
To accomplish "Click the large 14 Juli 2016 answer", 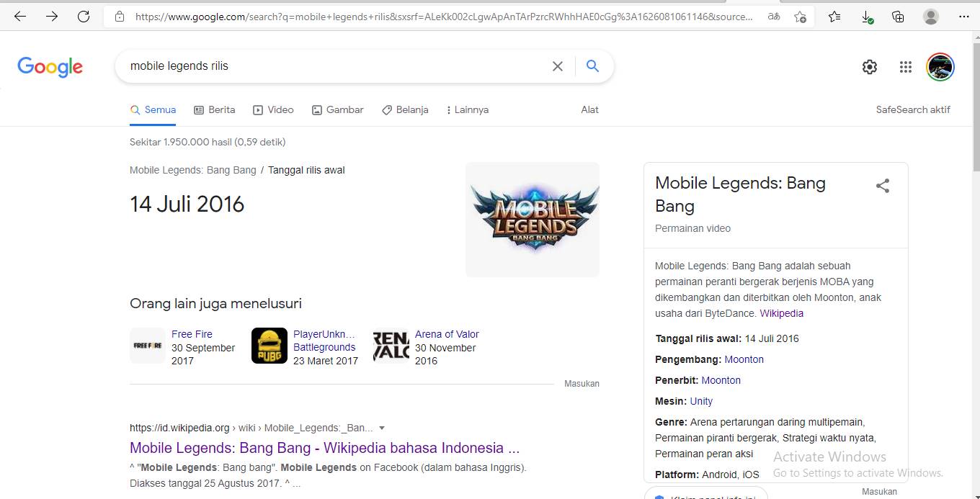I will coord(187,204).
